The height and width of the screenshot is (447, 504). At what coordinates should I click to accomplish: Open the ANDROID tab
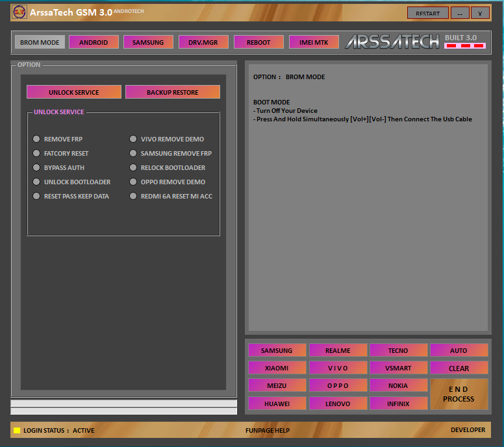94,42
